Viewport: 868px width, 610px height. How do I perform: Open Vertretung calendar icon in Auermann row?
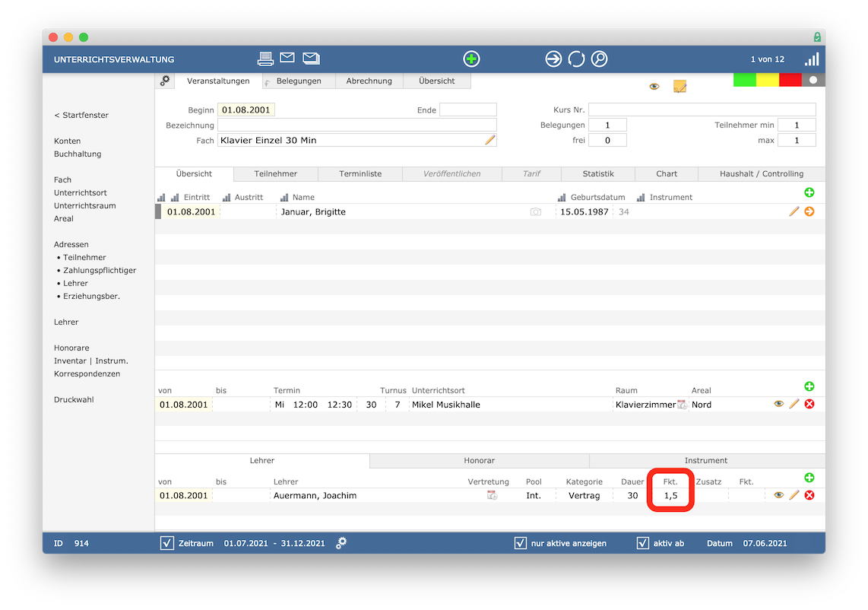492,495
